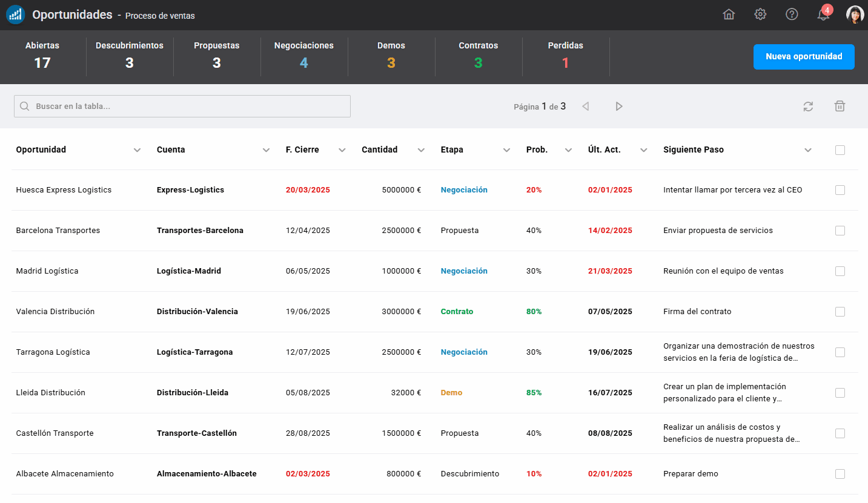Open notifications via the bell icon

coord(823,14)
